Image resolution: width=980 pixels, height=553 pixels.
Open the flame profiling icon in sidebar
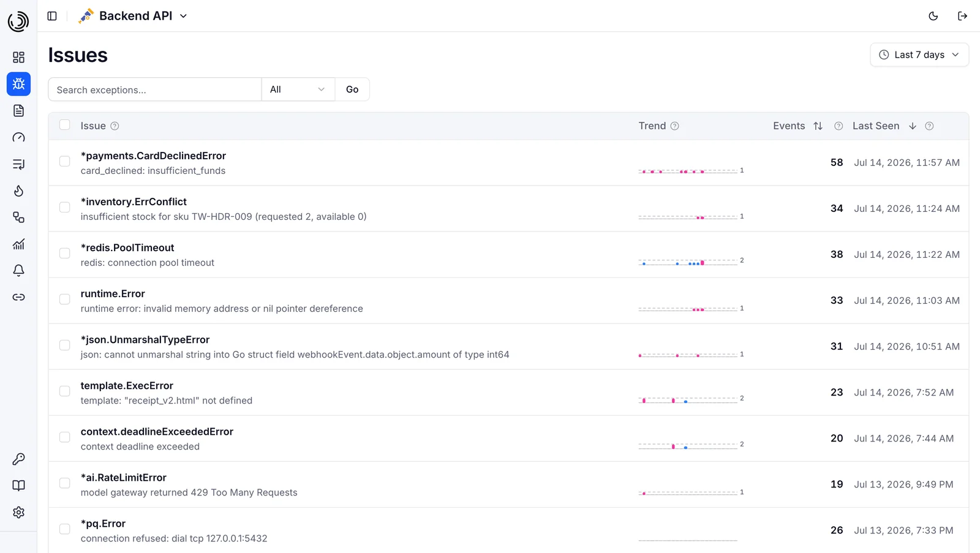coord(18,191)
